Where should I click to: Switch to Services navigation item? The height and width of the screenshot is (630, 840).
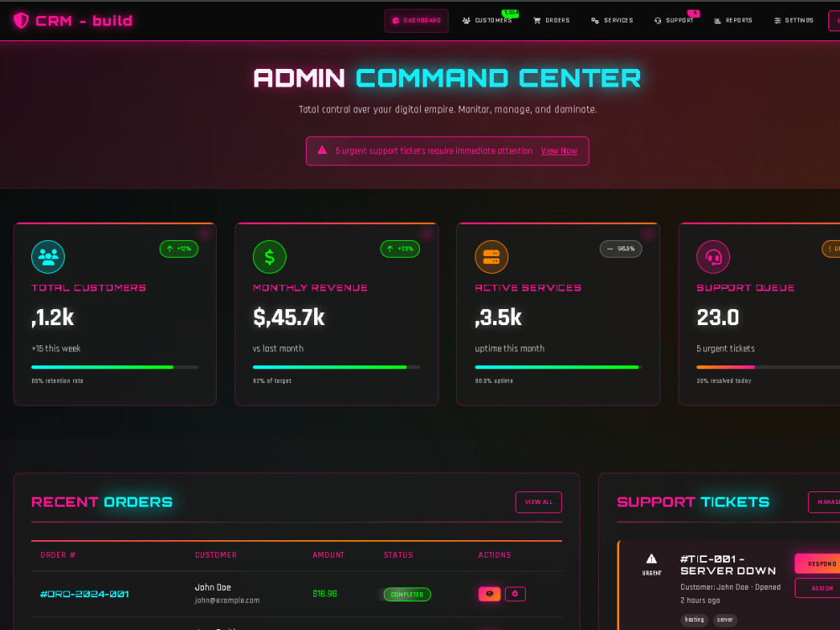(x=612, y=20)
